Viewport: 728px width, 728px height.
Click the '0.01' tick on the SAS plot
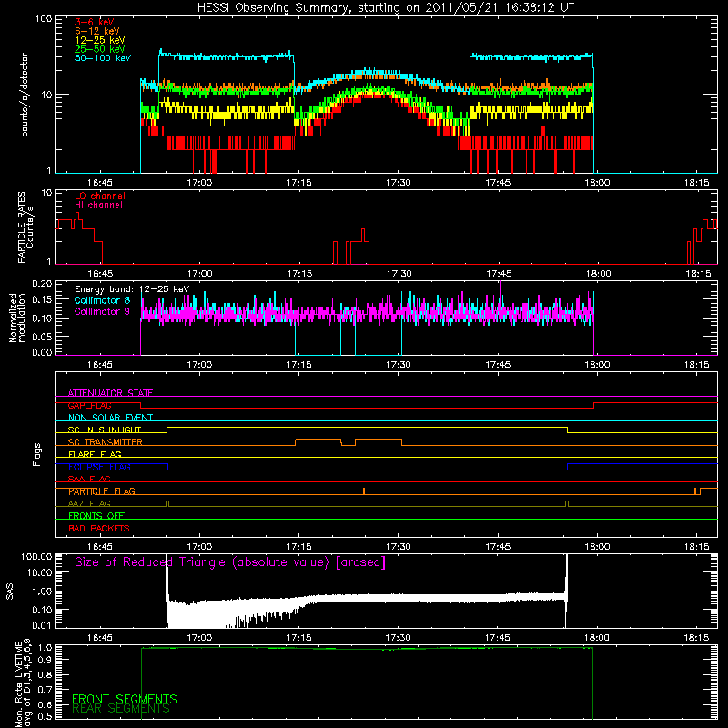[x=42, y=625]
